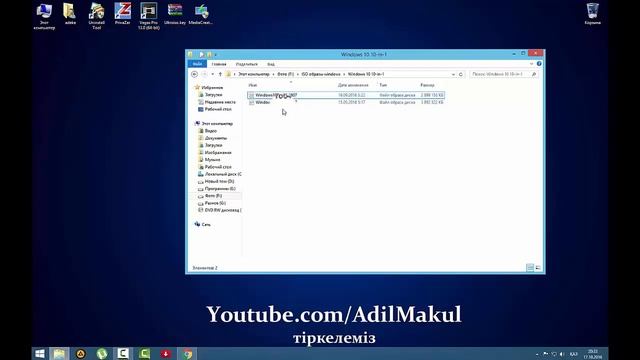Sort files by Дата изменения column
640x360 pixels.
353,85
